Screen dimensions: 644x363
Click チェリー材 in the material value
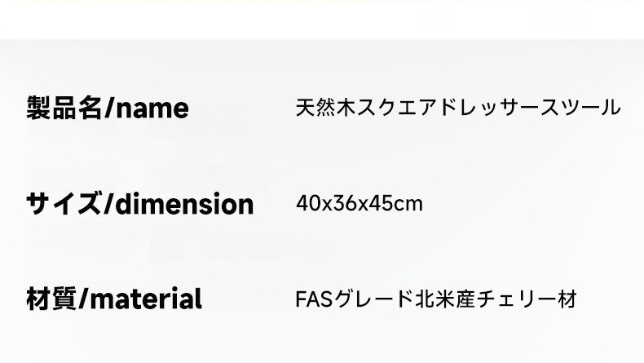click(527, 299)
